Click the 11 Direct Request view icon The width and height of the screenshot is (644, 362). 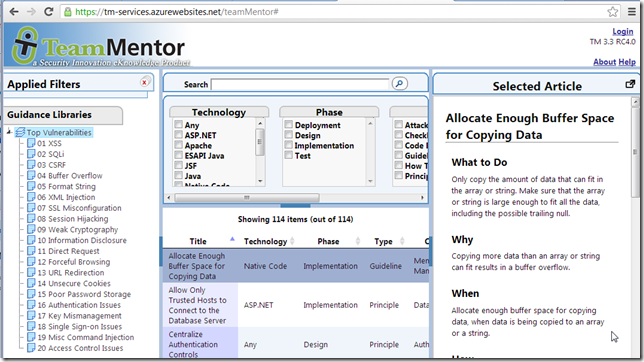click(x=31, y=251)
